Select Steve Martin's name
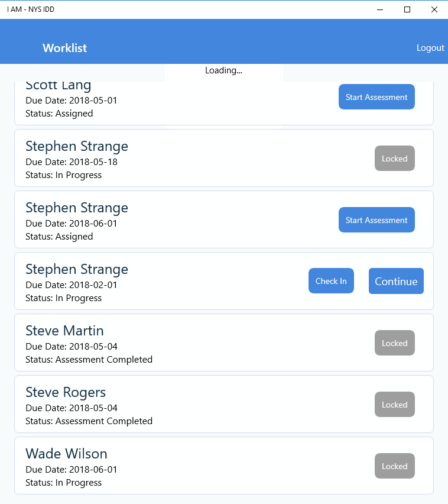The height and width of the screenshot is (504, 448). (64, 331)
